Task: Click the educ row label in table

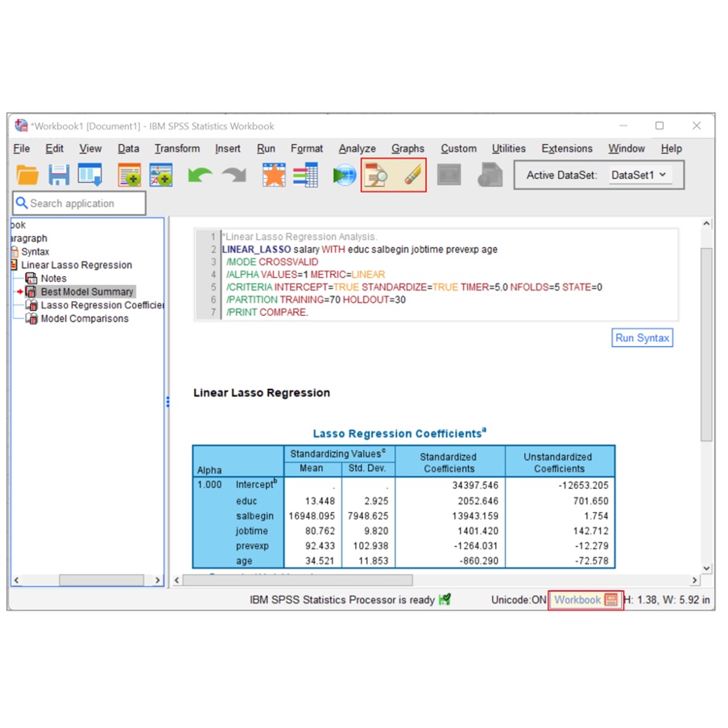Action: click(246, 501)
